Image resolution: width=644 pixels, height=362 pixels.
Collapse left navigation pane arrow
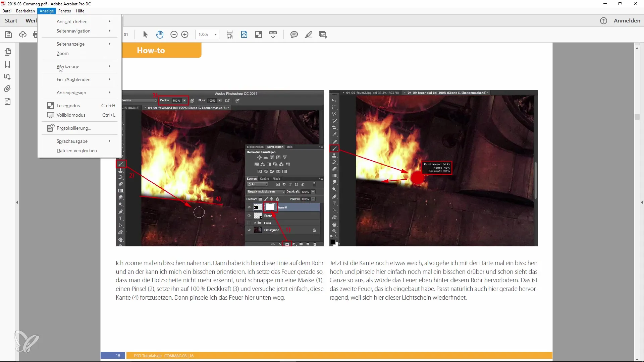17,202
